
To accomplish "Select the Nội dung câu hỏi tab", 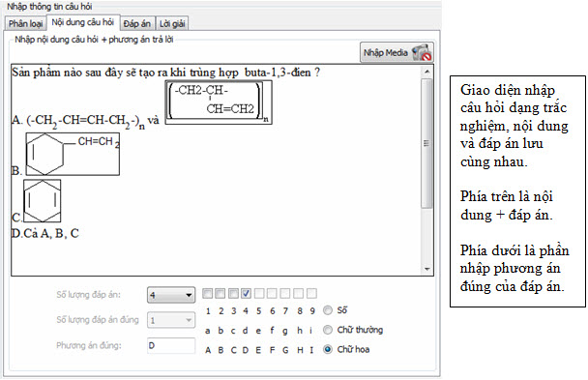I will point(83,22).
